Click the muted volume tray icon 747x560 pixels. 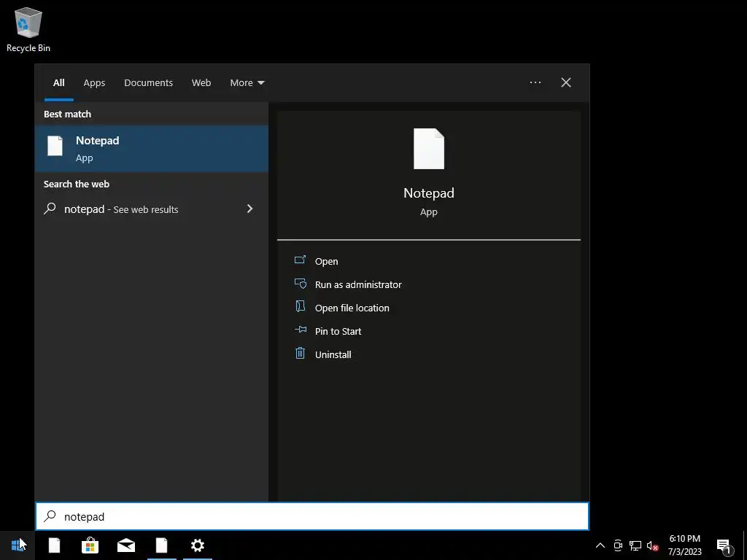(652, 545)
